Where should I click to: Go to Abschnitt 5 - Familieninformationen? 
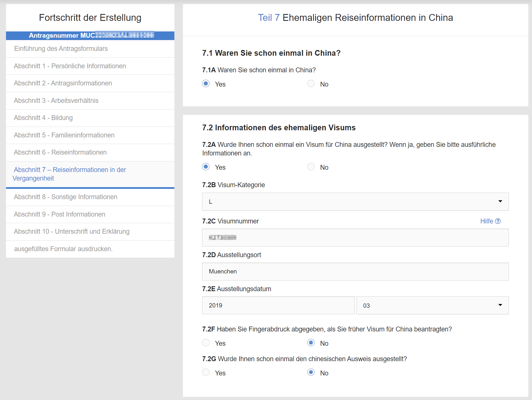coord(64,135)
